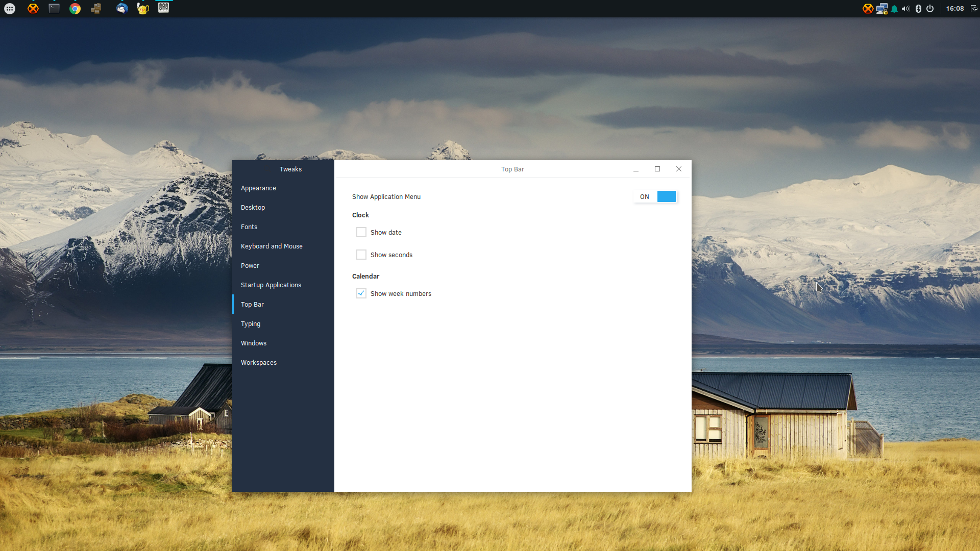Click the Bluetooth tray icon

918,9
